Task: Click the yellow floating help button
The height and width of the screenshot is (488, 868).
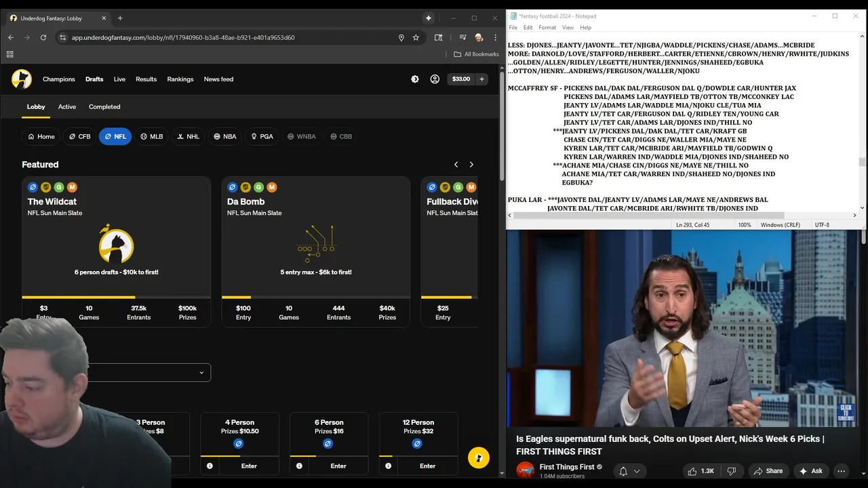Action: [479, 457]
